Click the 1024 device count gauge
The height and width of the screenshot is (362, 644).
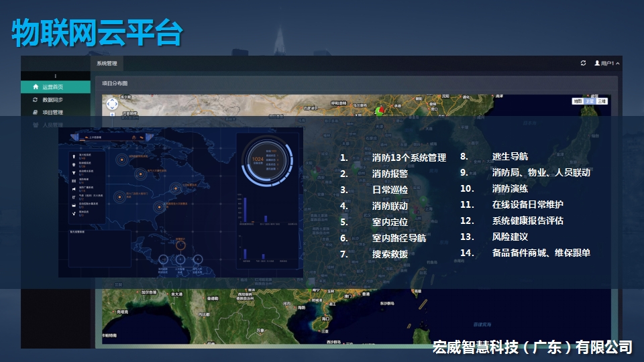click(x=268, y=162)
